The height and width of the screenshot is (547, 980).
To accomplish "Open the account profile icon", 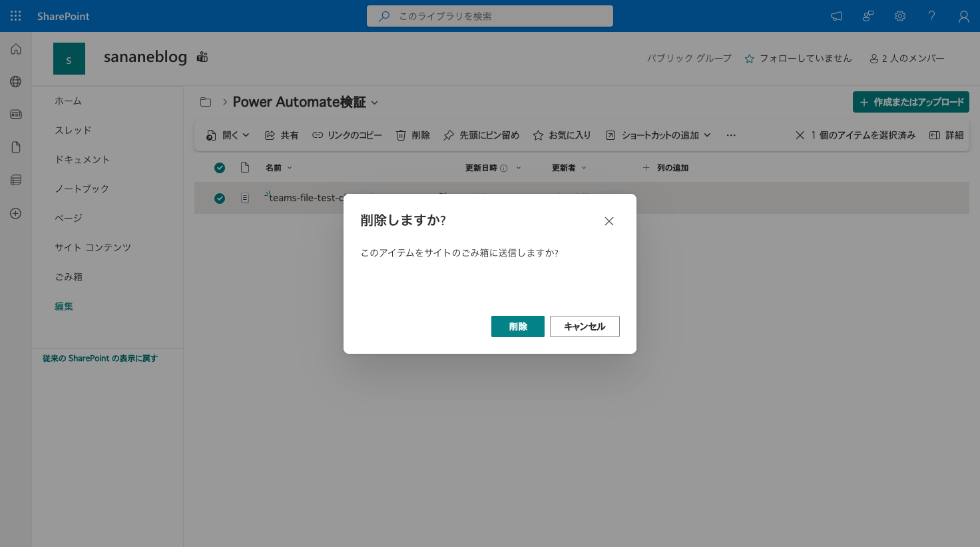I will pos(964,16).
